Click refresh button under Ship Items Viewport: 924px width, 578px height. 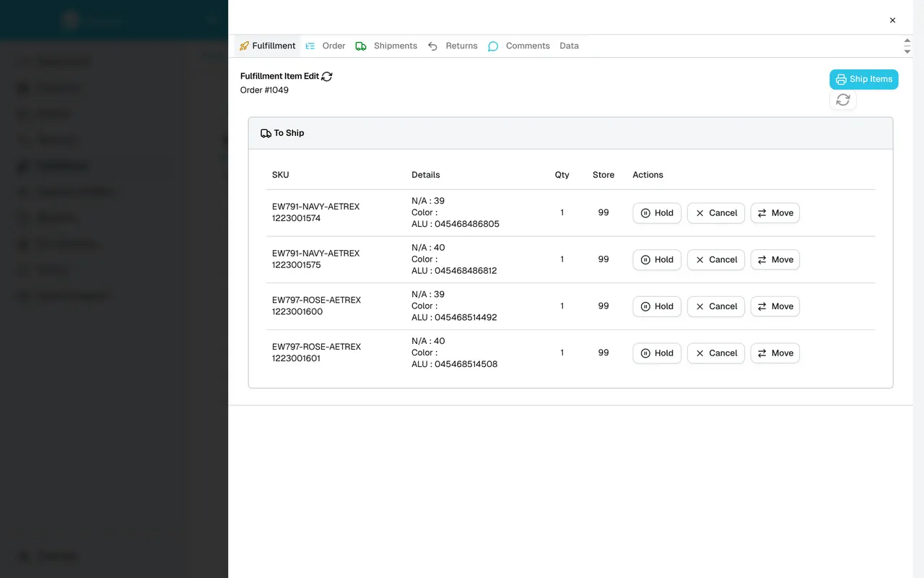842,100
